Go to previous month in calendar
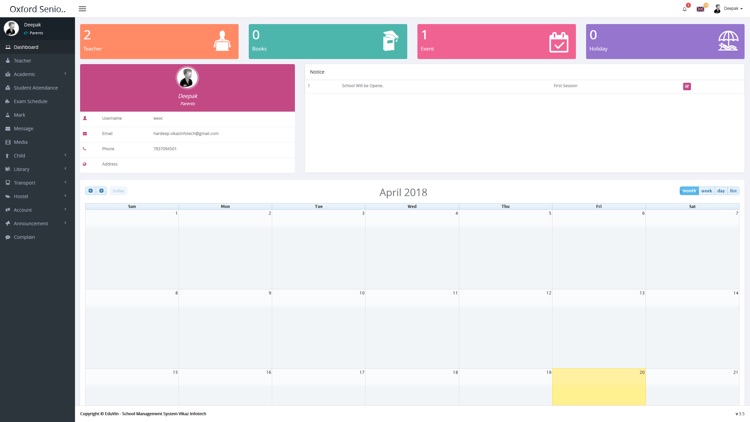The image size is (750, 422). coord(90,190)
